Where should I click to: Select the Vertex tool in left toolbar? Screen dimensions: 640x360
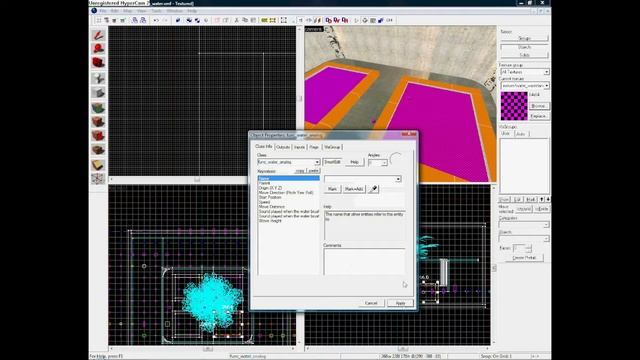click(x=98, y=178)
